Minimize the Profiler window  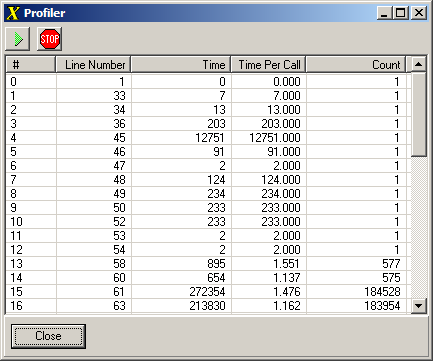pyautogui.click(x=385, y=13)
